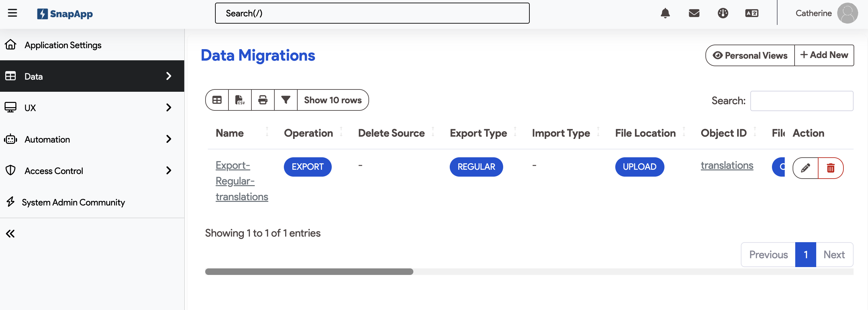868x310 pixels.
Task: Expand the Automation section chevron
Action: click(168, 139)
